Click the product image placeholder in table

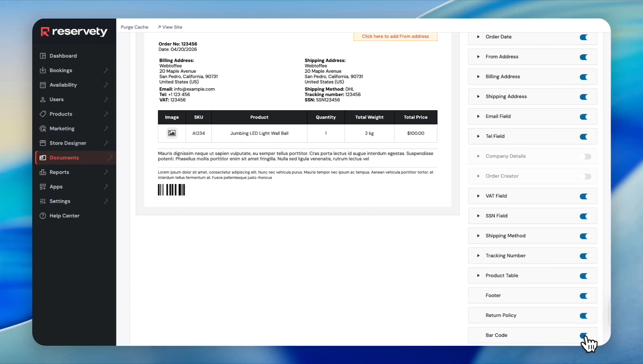tap(172, 133)
